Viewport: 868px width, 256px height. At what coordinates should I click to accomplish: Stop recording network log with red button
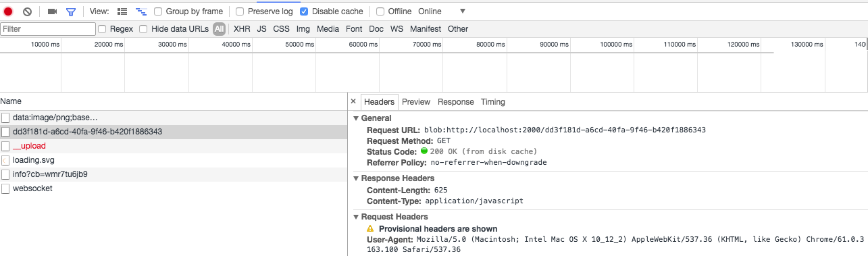click(8, 11)
